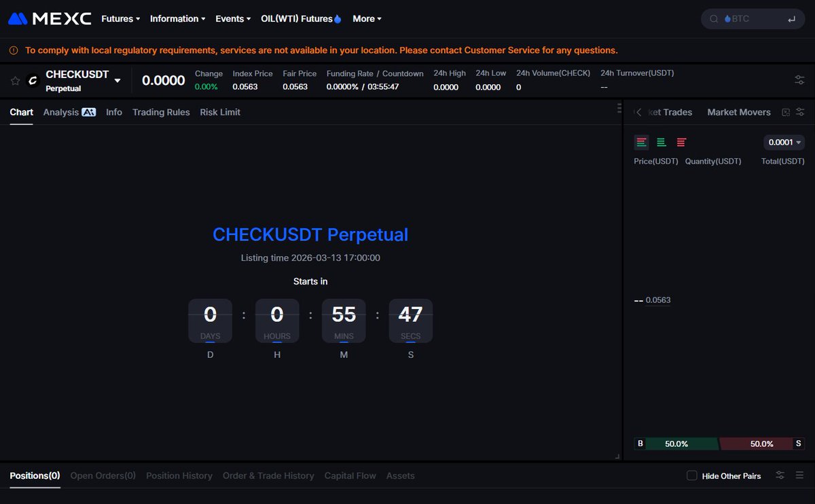Focus the BTC search input field

tap(753, 19)
